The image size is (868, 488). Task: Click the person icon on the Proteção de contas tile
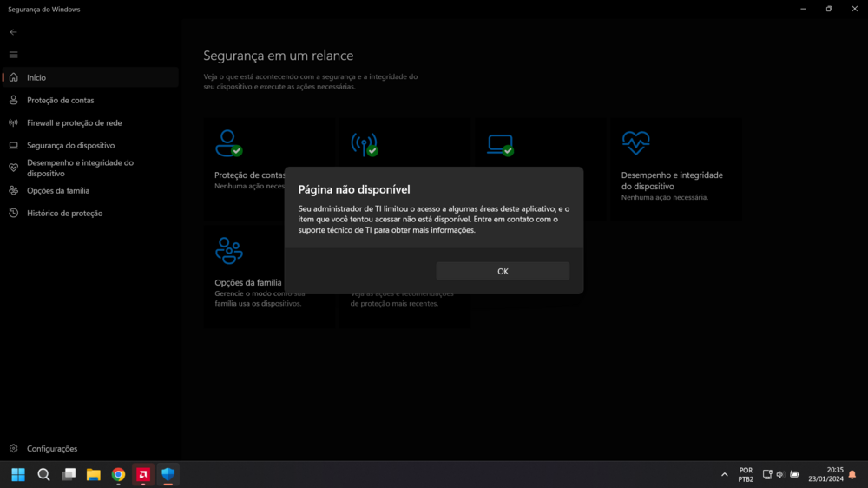(x=228, y=142)
